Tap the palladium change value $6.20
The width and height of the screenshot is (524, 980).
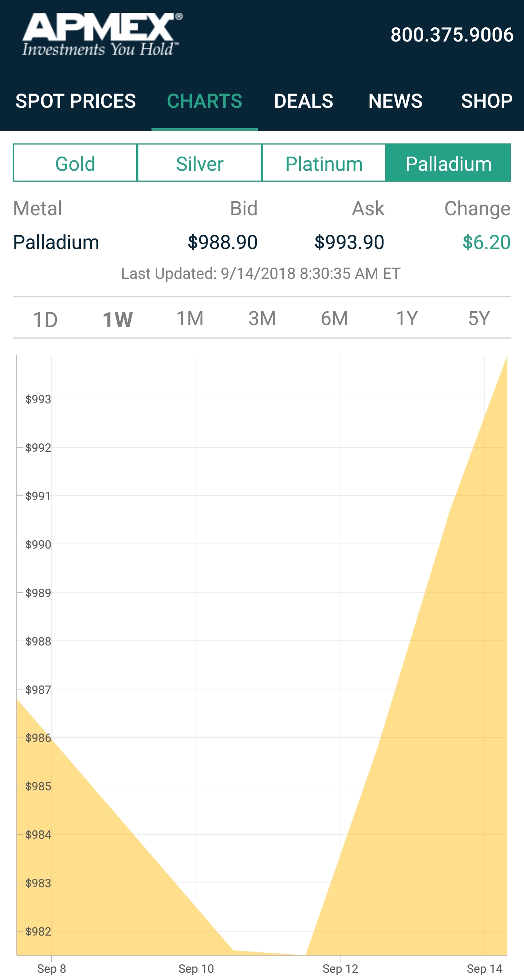click(x=486, y=242)
